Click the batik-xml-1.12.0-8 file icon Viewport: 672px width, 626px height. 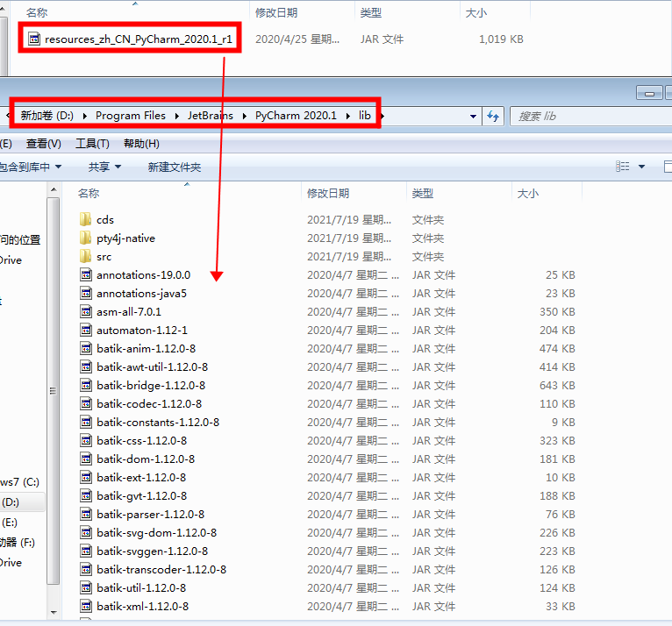click(86, 606)
